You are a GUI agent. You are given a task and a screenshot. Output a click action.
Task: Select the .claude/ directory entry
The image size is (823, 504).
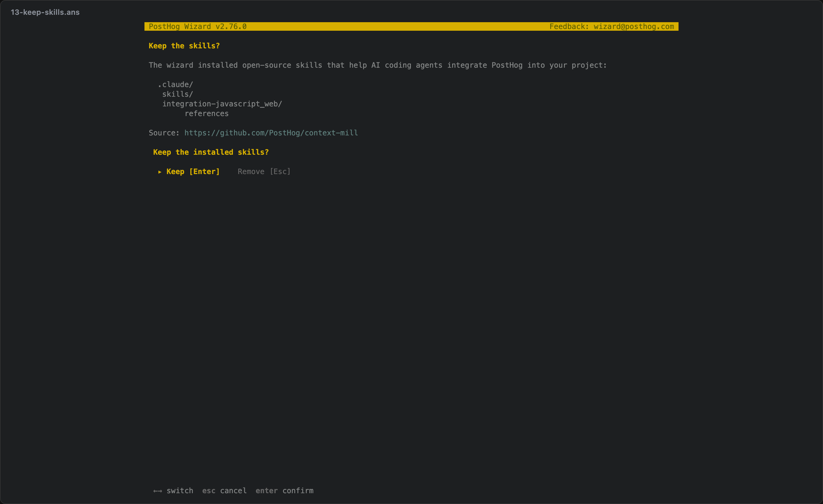[x=175, y=84]
